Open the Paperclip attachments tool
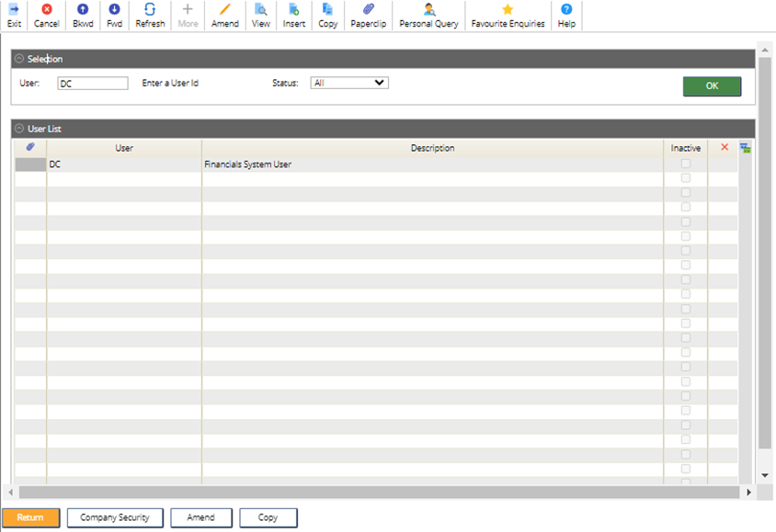Viewport: 776px width, 532px height. [369, 10]
